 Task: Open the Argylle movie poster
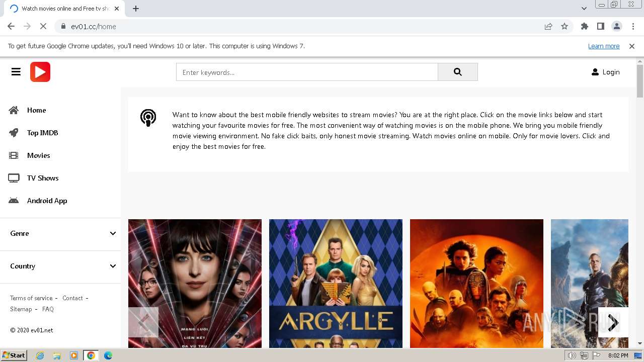[x=336, y=284]
